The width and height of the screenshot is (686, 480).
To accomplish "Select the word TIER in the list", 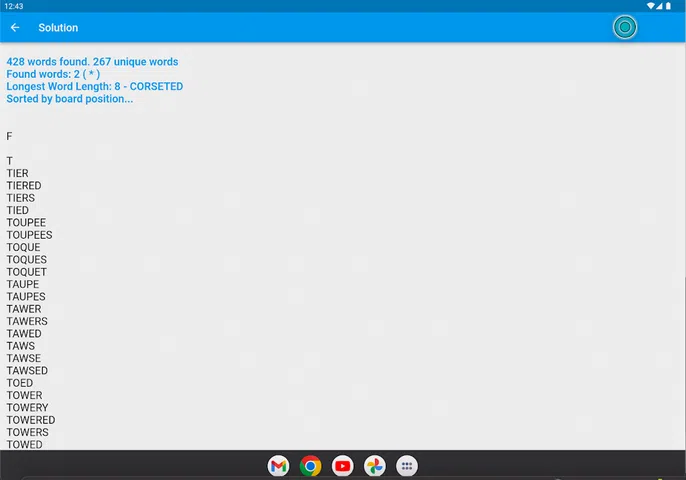I will pyautogui.click(x=18, y=173).
